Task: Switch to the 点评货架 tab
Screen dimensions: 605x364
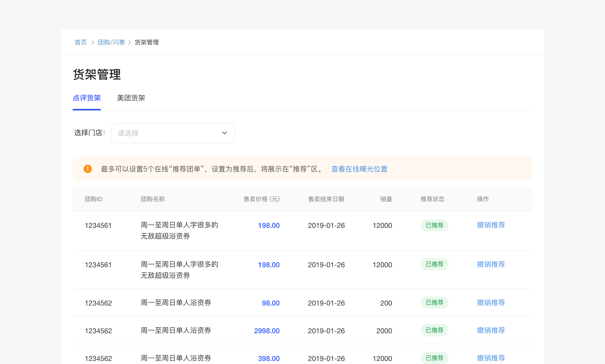Action: pos(87,98)
